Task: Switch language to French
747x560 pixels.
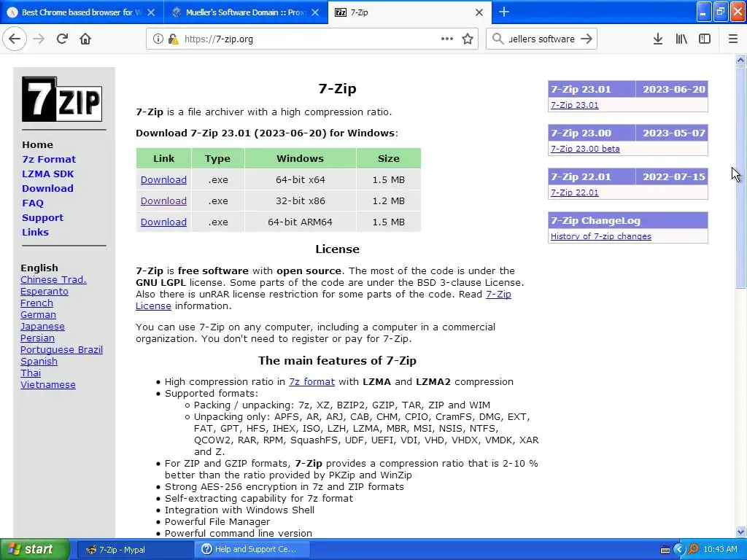Action: click(x=36, y=303)
